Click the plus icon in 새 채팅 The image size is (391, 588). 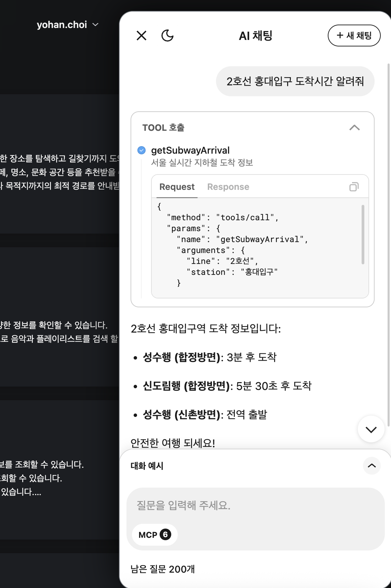pos(340,36)
